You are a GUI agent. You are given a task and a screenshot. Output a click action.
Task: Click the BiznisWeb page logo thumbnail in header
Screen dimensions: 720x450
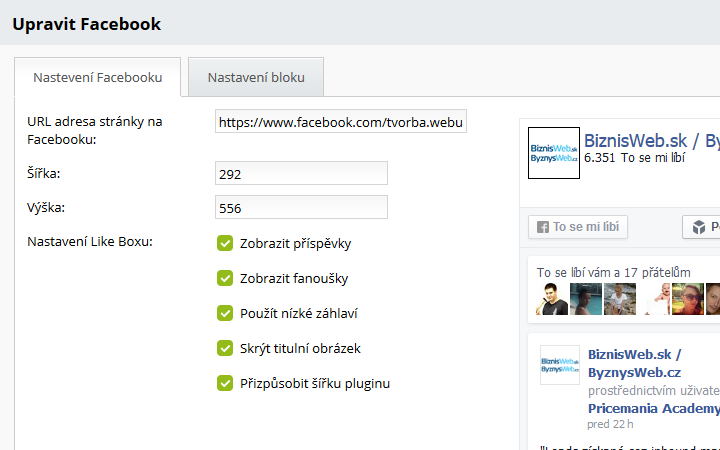(554, 153)
